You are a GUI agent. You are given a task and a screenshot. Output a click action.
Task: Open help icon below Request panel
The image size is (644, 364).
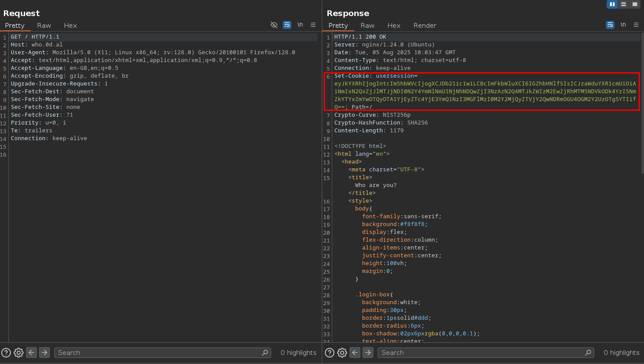pos(6,353)
